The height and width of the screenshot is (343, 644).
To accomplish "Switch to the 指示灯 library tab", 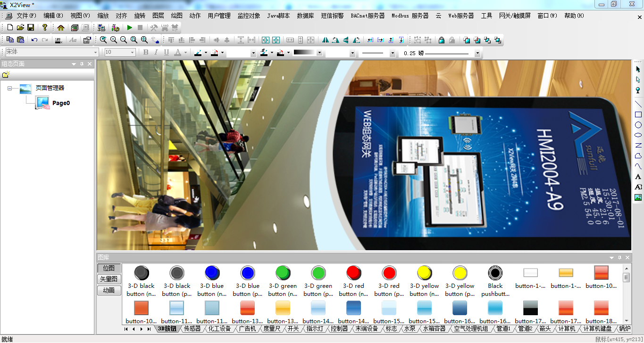I will coord(315,328).
